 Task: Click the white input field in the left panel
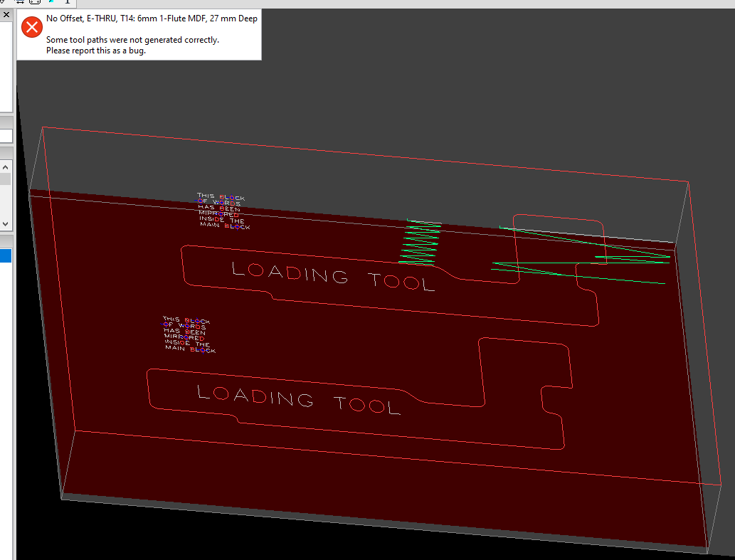[x=6, y=136]
